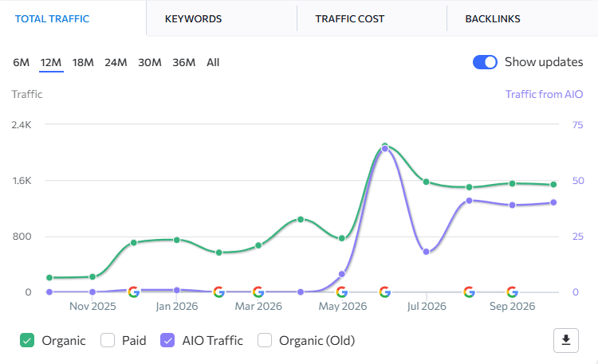Download the chart using the download icon
598x364 pixels.
566,340
